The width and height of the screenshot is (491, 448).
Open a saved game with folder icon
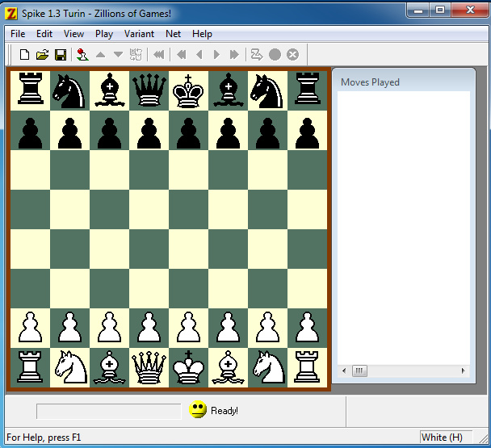click(42, 55)
